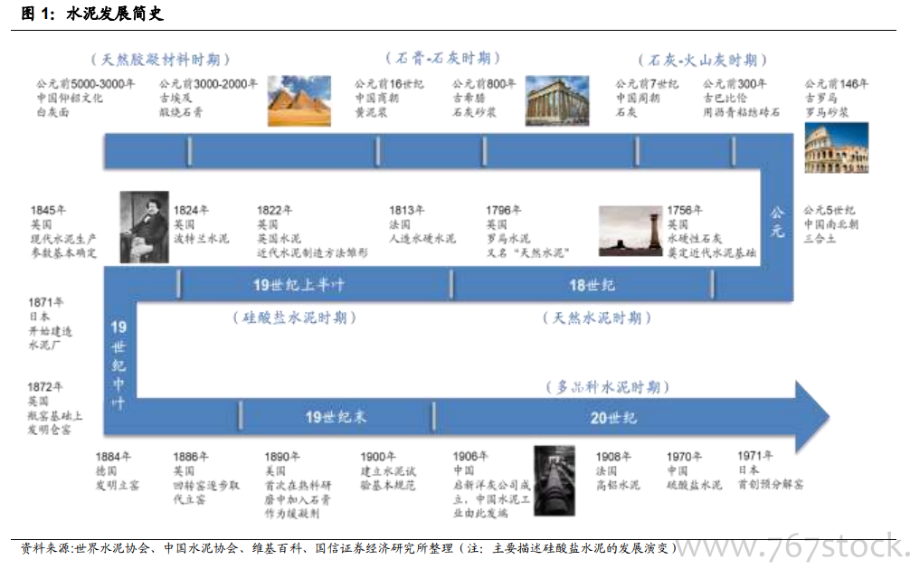Select the vertical 19世纪中叶 timeline label
The image size is (910, 588).
118,364
